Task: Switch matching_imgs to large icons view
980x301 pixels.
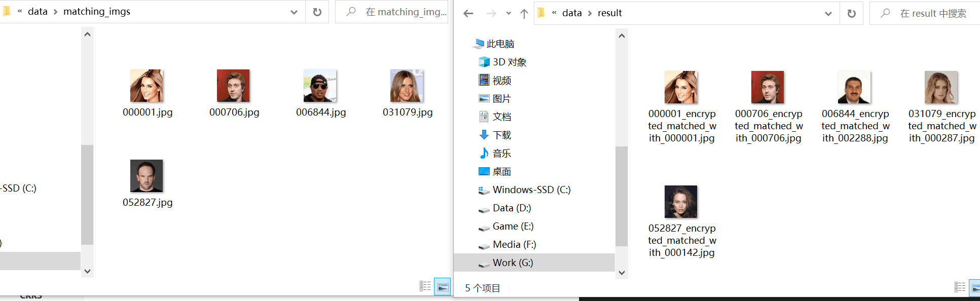Action: coord(443,287)
